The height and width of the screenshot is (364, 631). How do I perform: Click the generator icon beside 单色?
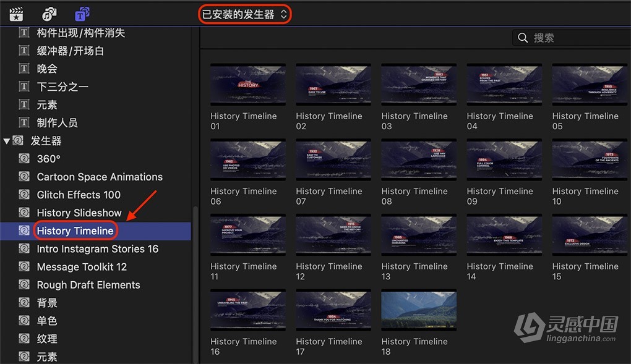point(24,320)
